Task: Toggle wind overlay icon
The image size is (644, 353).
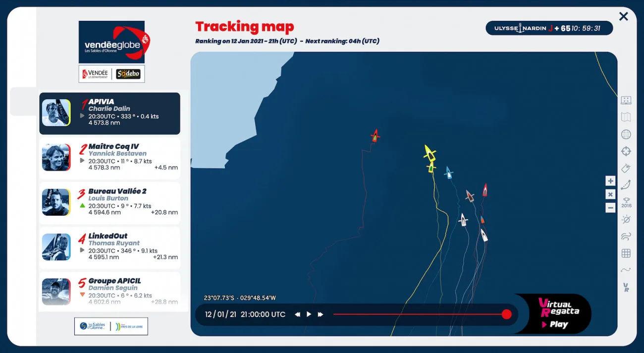Action: coord(626,236)
